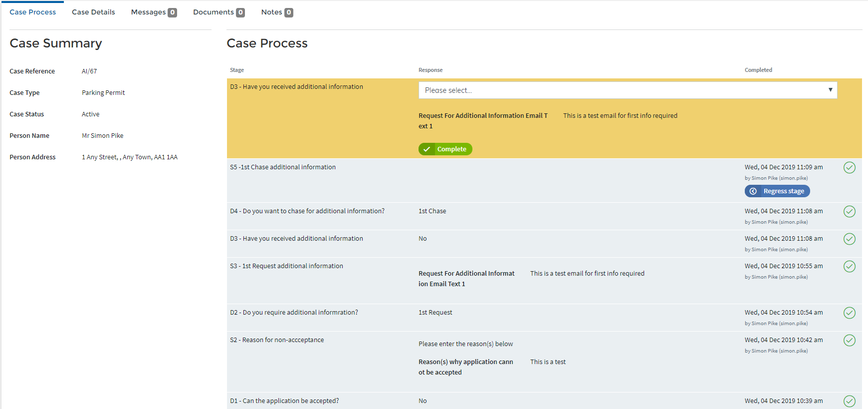Click checkmark icon for S3 1st Request stage
This screenshot has width=868, height=409.
point(849,267)
